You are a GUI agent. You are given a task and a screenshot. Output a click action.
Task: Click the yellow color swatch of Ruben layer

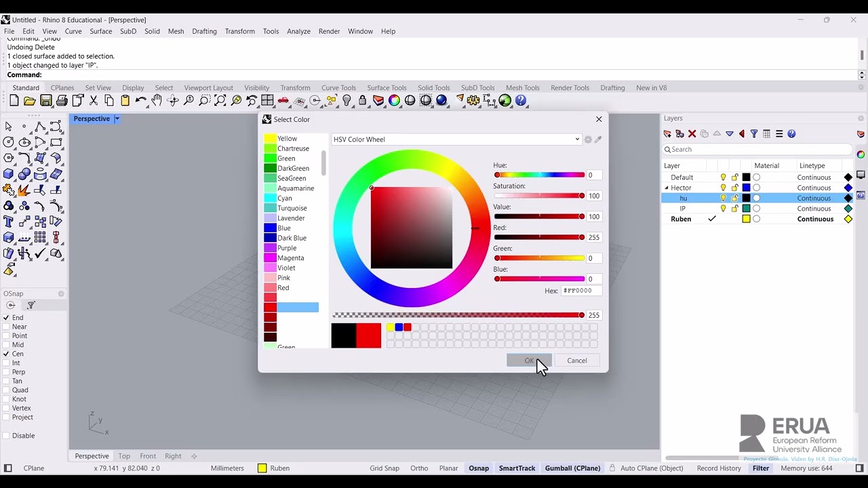point(746,220)
